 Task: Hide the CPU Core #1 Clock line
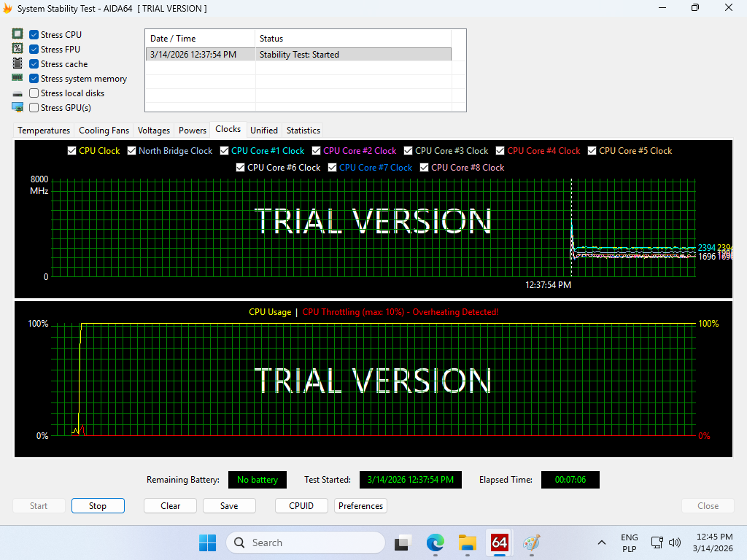(225, 150)
